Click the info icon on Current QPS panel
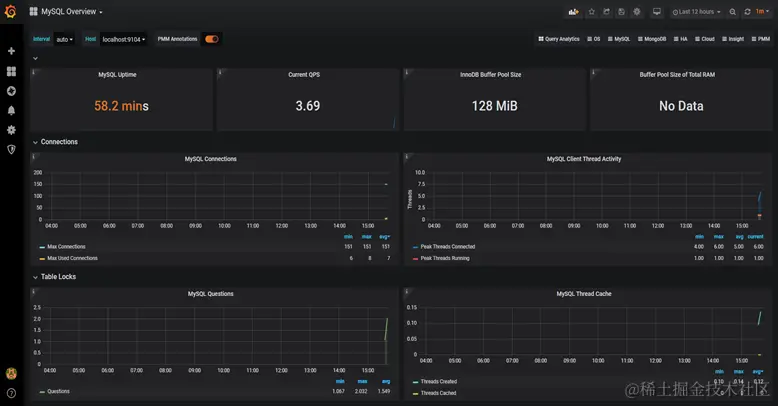 click(220, 72)
